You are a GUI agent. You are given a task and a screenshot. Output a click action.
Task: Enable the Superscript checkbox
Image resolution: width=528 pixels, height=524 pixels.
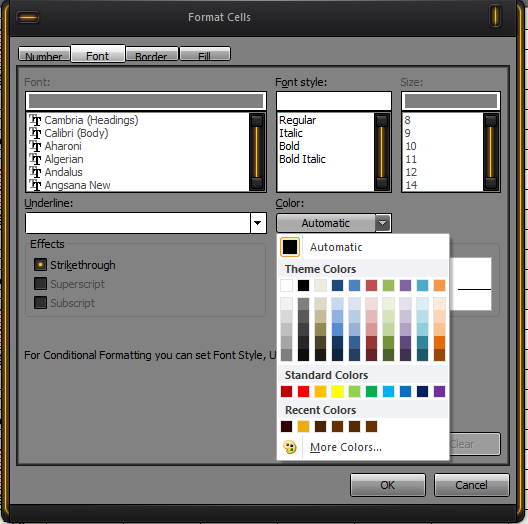coord(40,284)
